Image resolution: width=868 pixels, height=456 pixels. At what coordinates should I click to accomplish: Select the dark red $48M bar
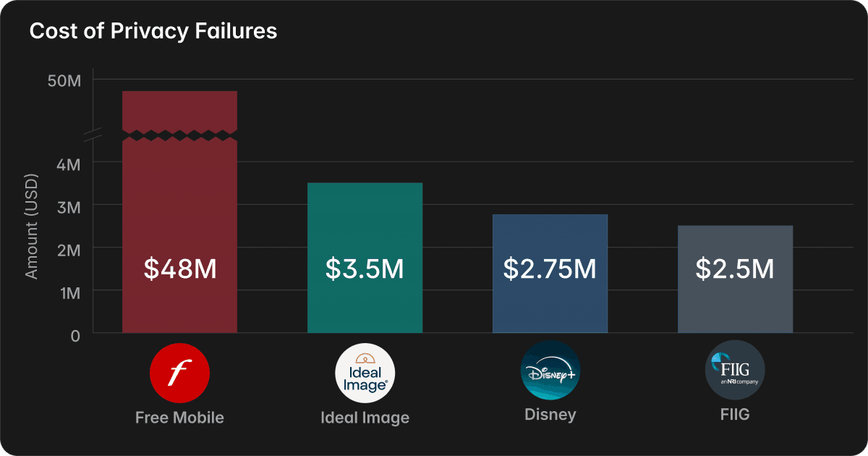[179, 212]
